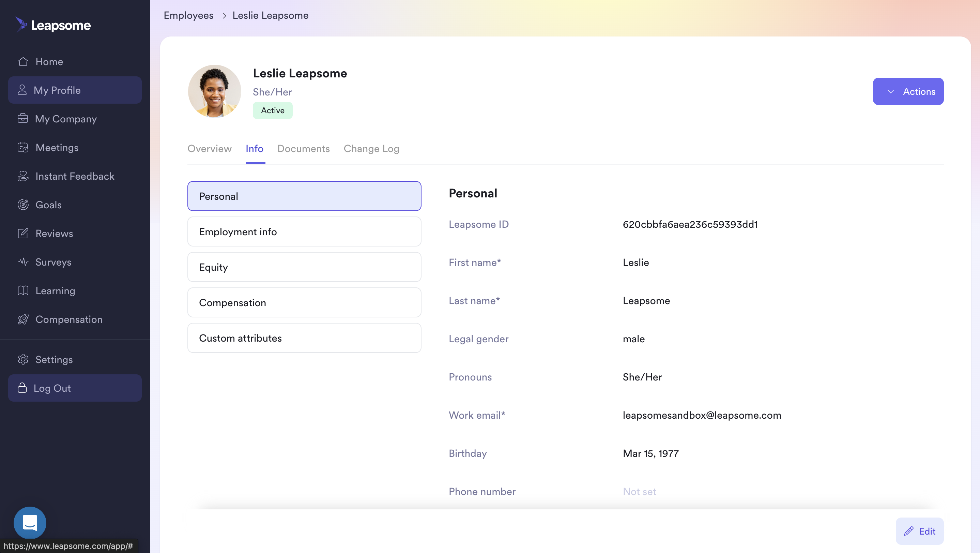Screen dimensions: 980x553
Task: Click the Active status badge
Action: (x=273, y=110)
